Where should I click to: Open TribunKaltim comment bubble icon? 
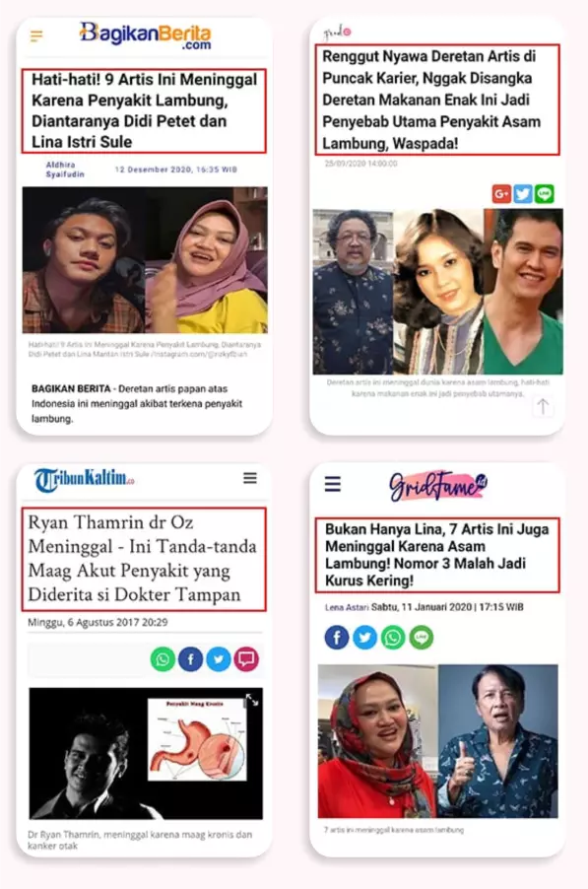(x=246, y=659)
